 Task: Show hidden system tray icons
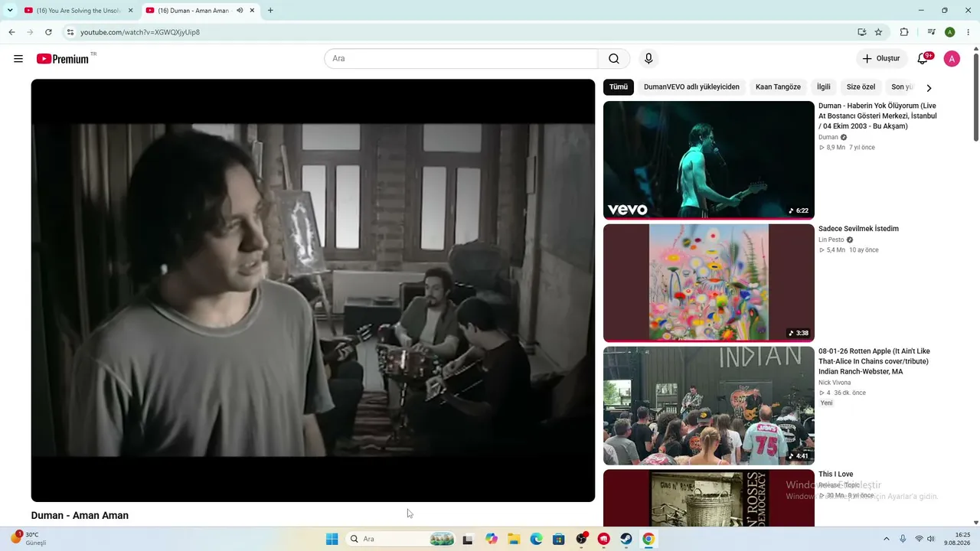pos(887,539)
